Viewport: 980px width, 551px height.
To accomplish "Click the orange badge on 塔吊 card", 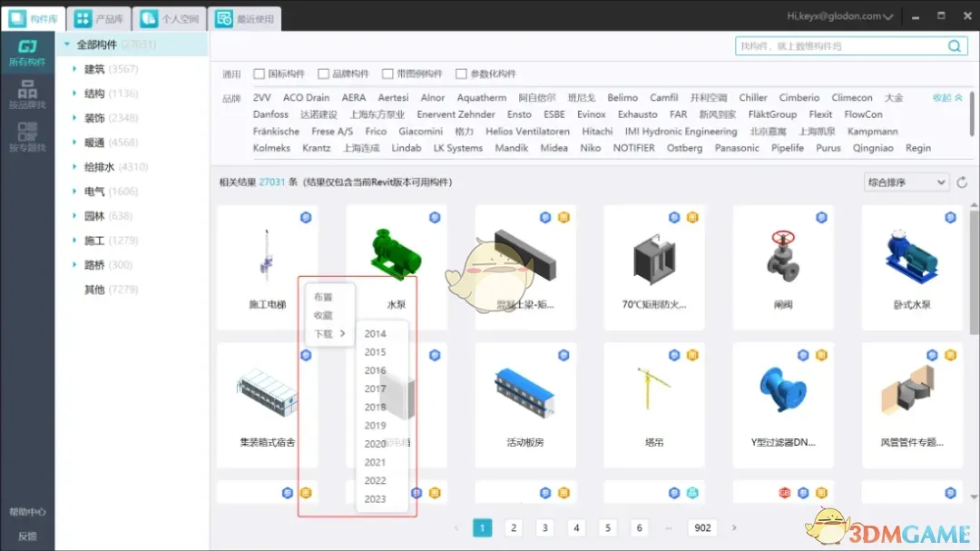I will 692,355.
